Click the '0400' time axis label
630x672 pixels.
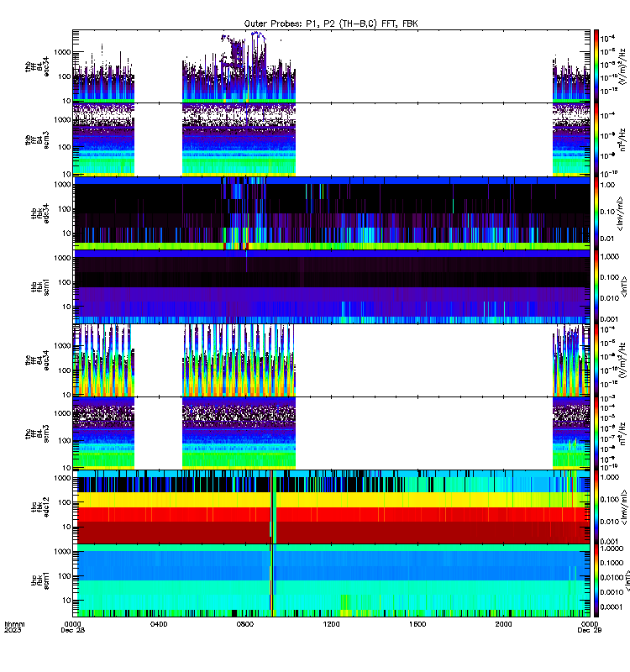click(159, 624)
